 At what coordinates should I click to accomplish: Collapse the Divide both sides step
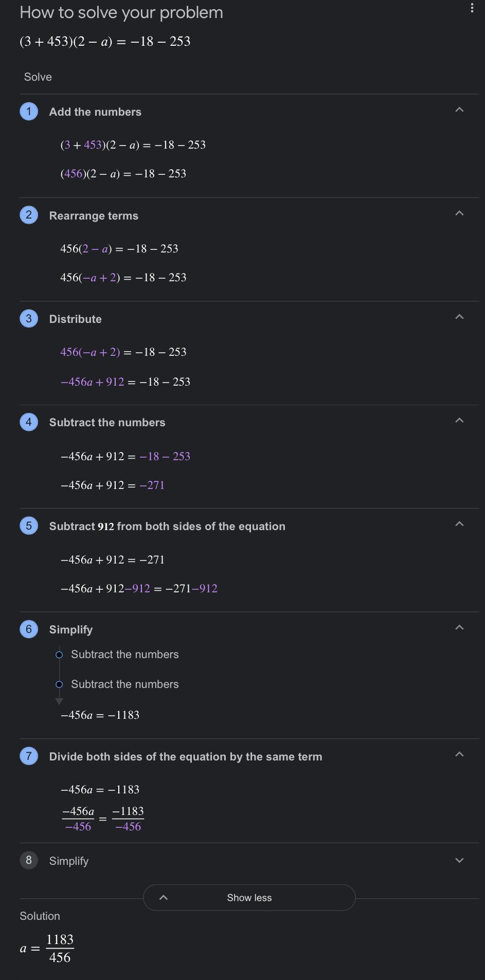(459, 755)
